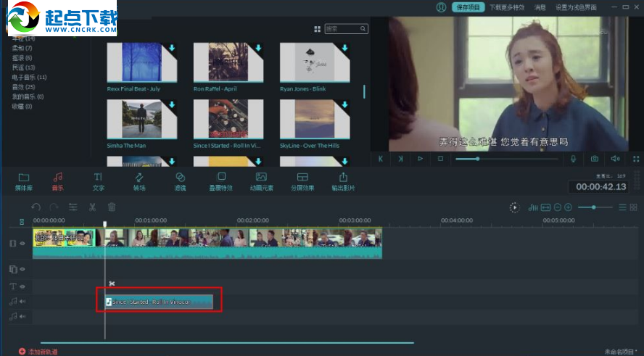Viewport: 644px width, 356px height.
Task: Enter fullscreen preview mode
Action: pos(636,159)
